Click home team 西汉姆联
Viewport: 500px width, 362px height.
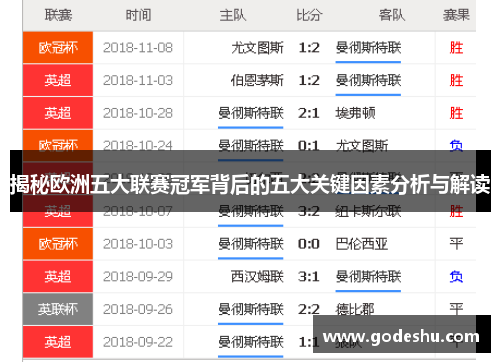(257, 276)
